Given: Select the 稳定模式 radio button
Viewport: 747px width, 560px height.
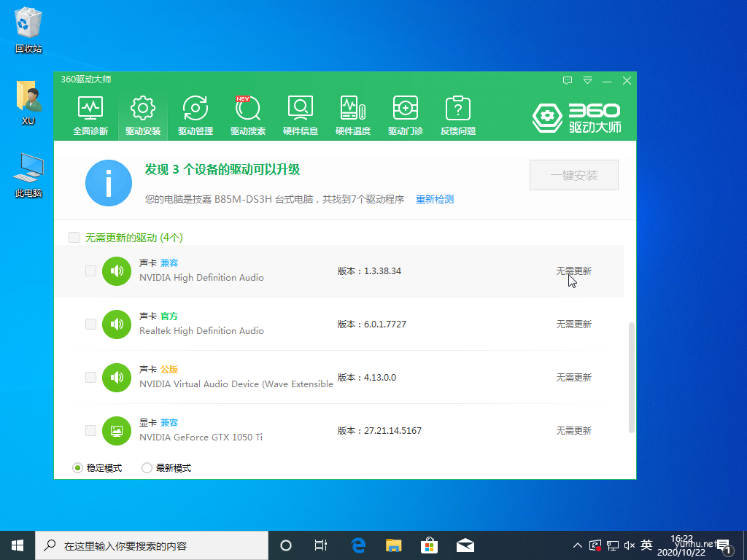Looking at the screenshot, I should click(78, 468).
